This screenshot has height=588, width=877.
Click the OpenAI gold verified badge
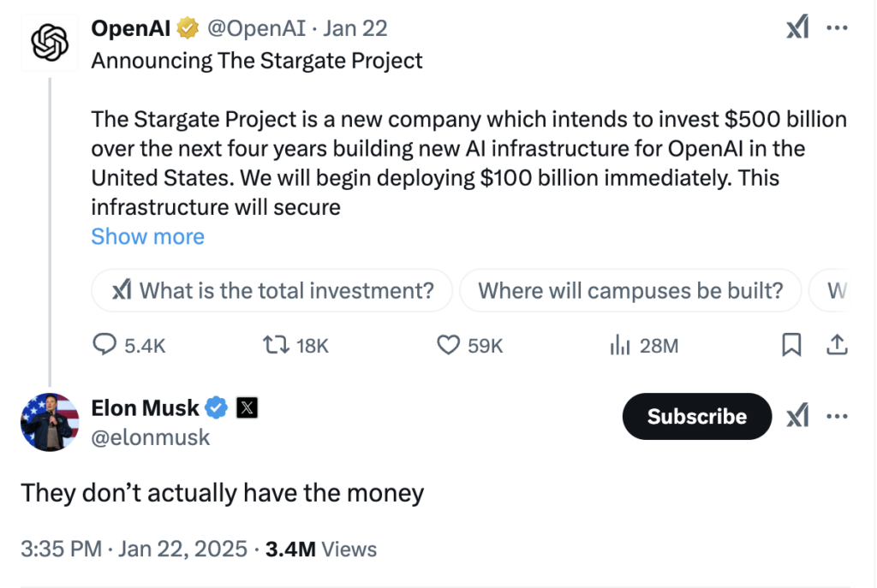point(188,28)
